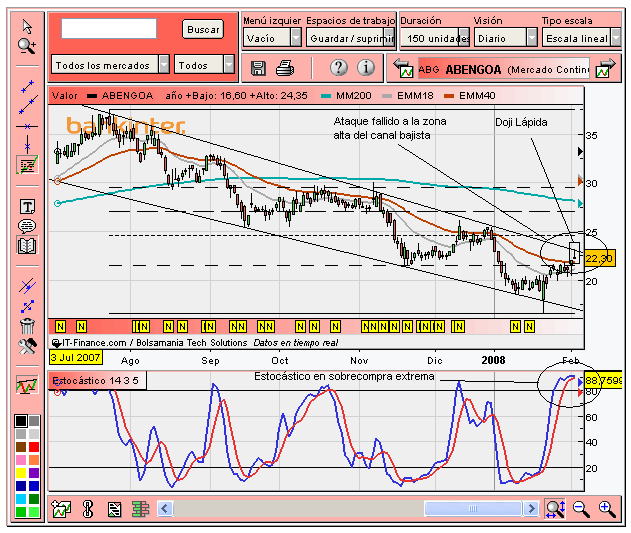Click the EMM18 legend entry
The image size is (631, 533).
pos(408,96)
